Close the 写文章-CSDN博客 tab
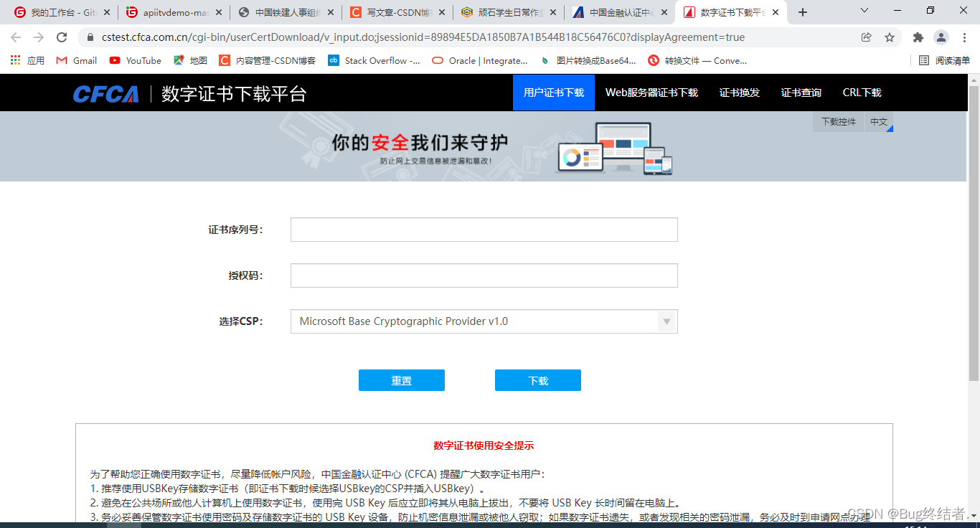Screen dimensions: 980x528 pyautogui.click(x=443, y=12)
